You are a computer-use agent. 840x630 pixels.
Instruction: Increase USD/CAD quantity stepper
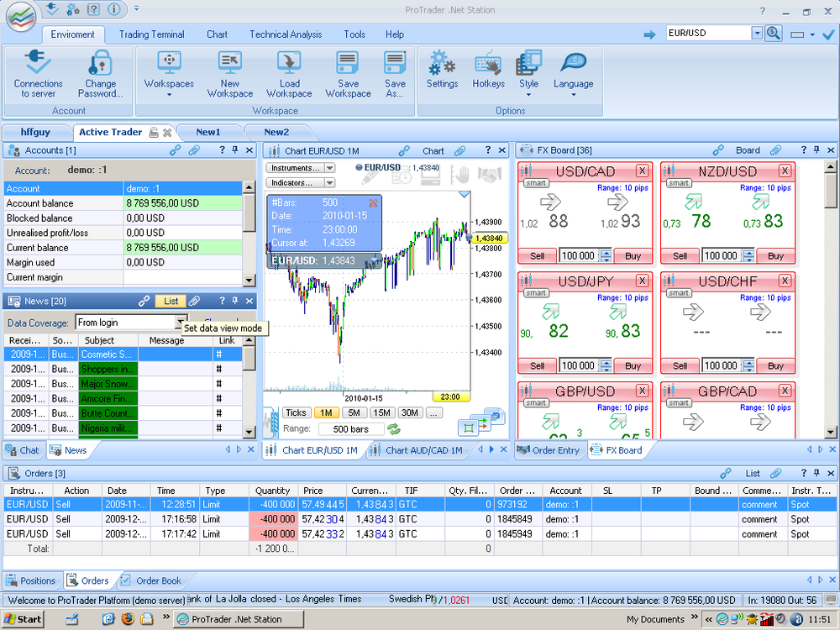[x=606, y=253]
